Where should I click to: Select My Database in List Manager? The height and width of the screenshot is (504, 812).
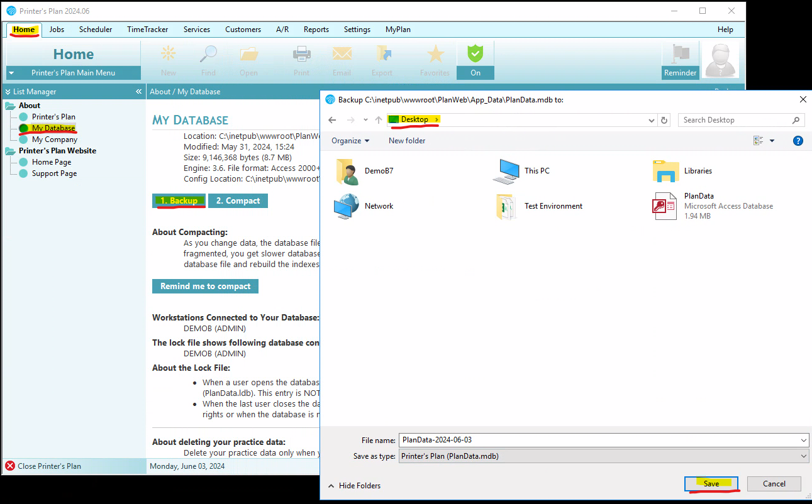(53, 128)
